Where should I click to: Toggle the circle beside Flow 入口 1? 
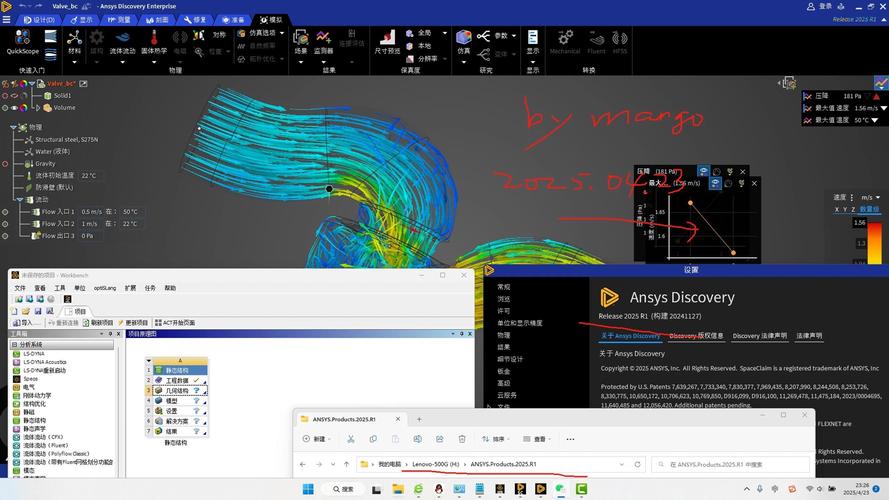[5, 212]
